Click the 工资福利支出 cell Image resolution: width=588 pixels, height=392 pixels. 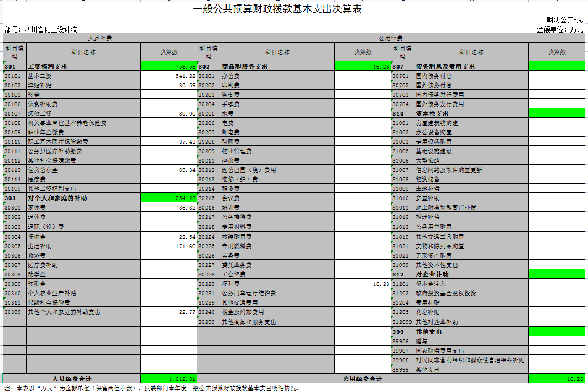coord(83,66)
